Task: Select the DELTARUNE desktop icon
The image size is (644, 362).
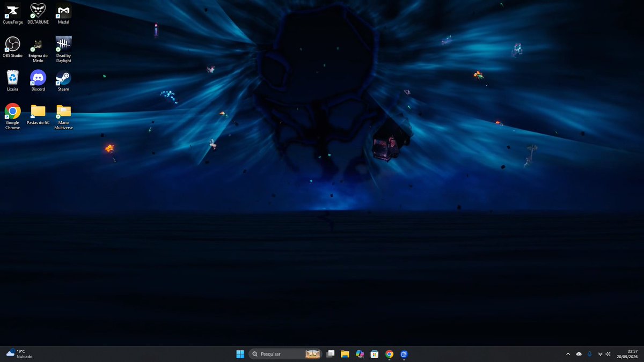Action: (38, 13)
